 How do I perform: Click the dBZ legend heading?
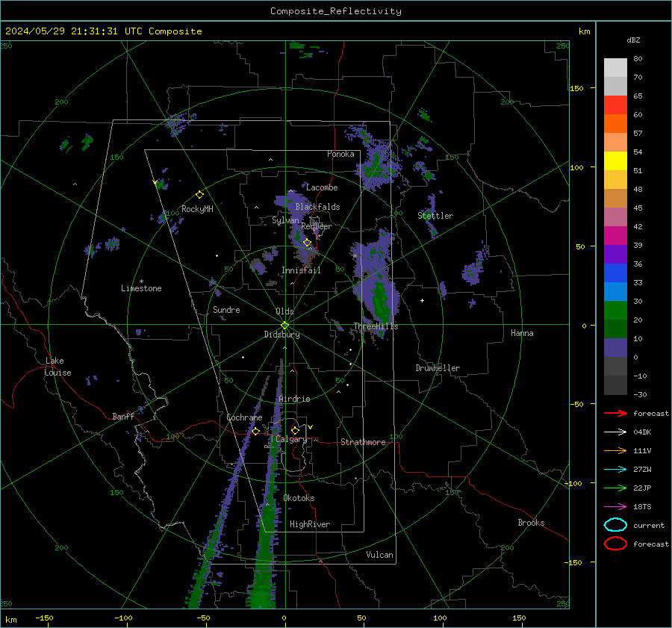click(633, 40)
